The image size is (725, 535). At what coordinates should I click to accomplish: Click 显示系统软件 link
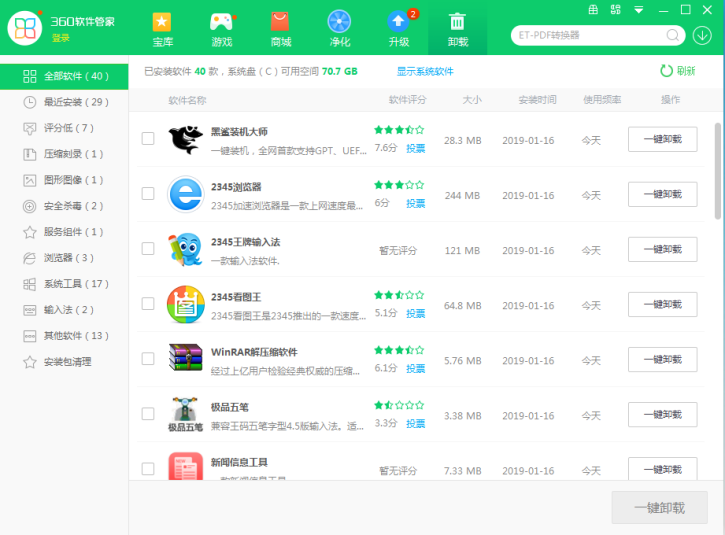point(425,72)
